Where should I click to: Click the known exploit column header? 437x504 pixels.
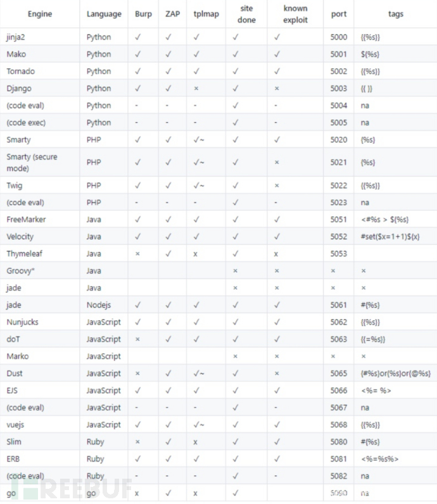[296, 13]
